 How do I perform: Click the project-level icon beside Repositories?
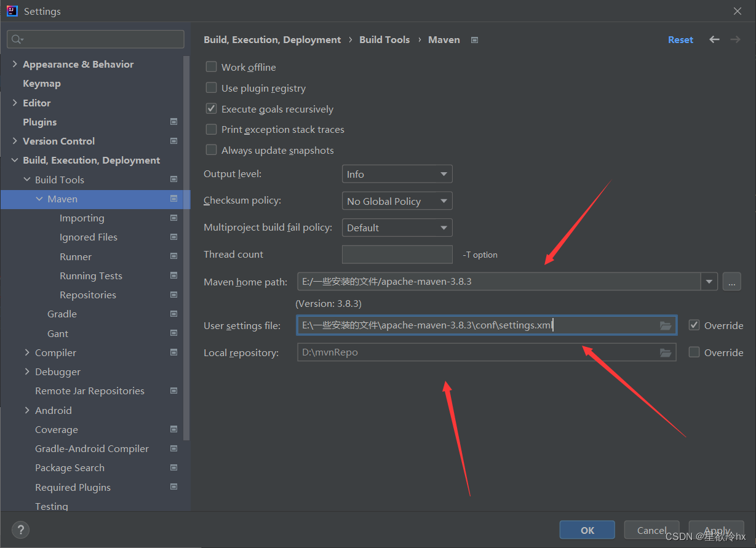coord(174,295)
